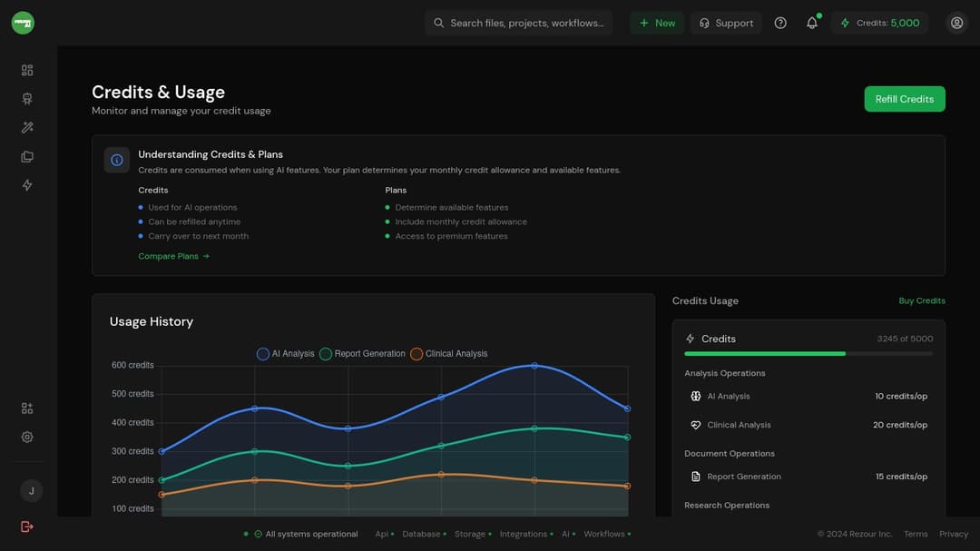Open the settings gear in sidebar
The height and width of the screenshot is (551, 980).
point(27,437)
